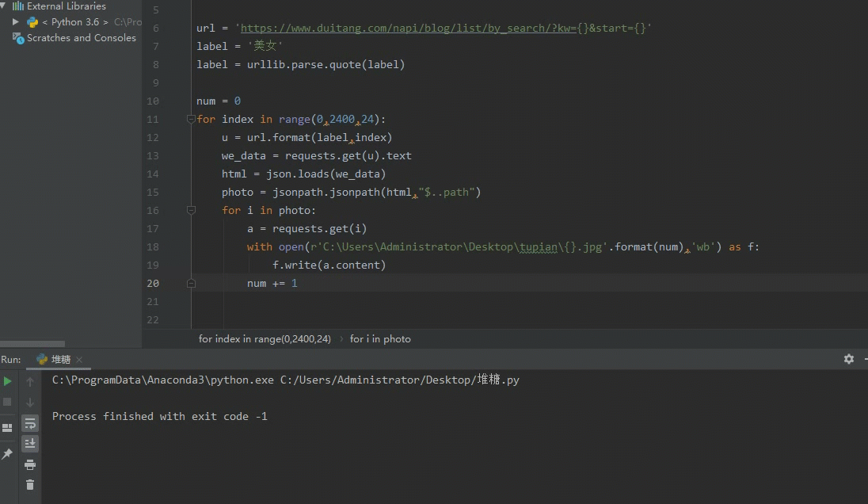
Task: Toggle scroll to end of output
Action: coord(30,444)
